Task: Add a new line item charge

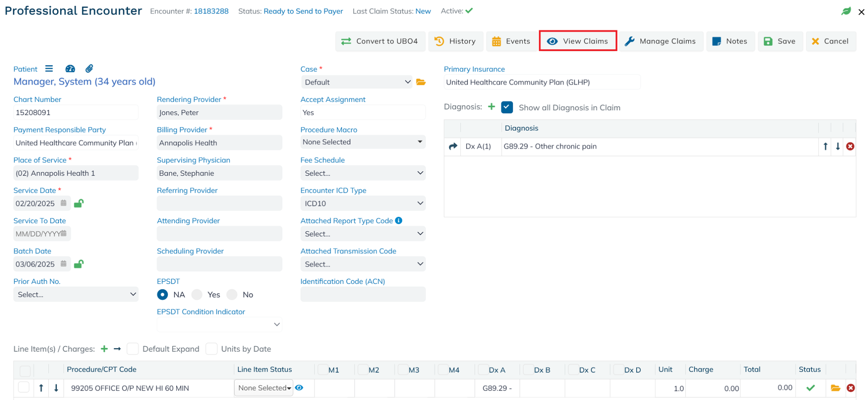Action: (x=104, y=349)
